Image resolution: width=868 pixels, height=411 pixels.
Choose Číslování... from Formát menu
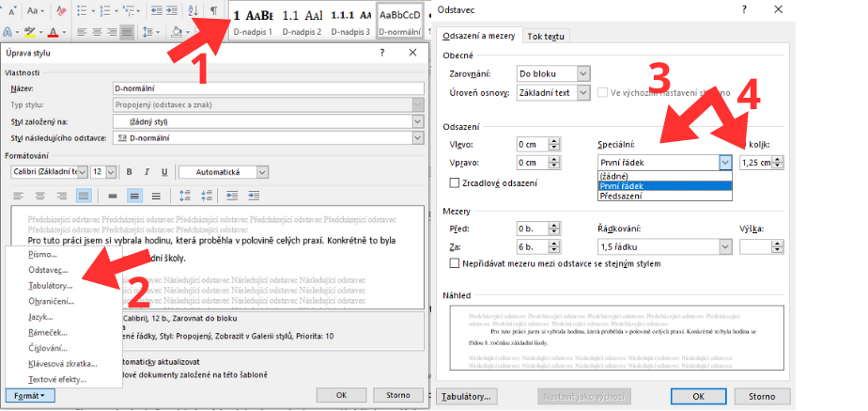48,348
